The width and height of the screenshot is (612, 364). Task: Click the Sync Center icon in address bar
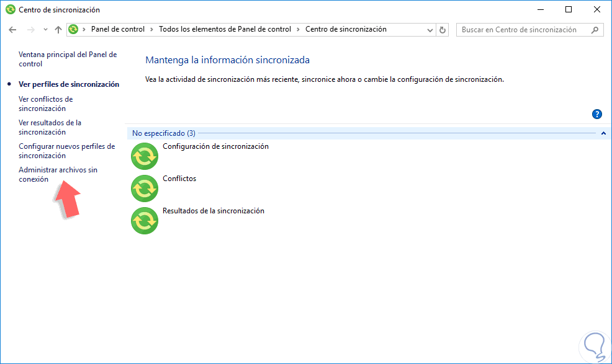coord(73,29)
